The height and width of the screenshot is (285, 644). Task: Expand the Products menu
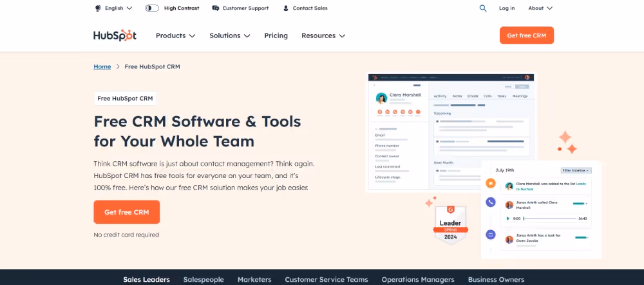pos(175,35)
